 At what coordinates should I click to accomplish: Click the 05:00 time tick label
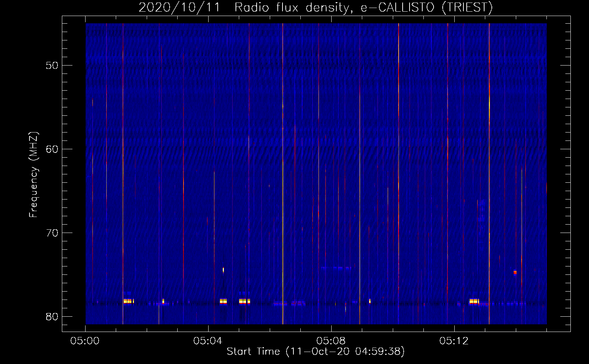click(x=85, y=341)
